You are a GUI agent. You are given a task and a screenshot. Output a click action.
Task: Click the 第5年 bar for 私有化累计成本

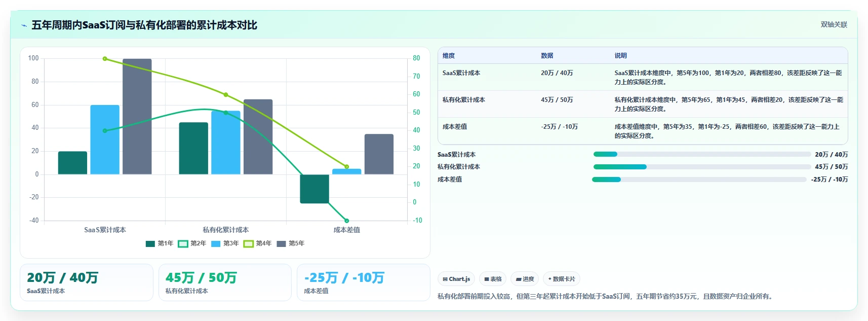click(x=258, y=137)
